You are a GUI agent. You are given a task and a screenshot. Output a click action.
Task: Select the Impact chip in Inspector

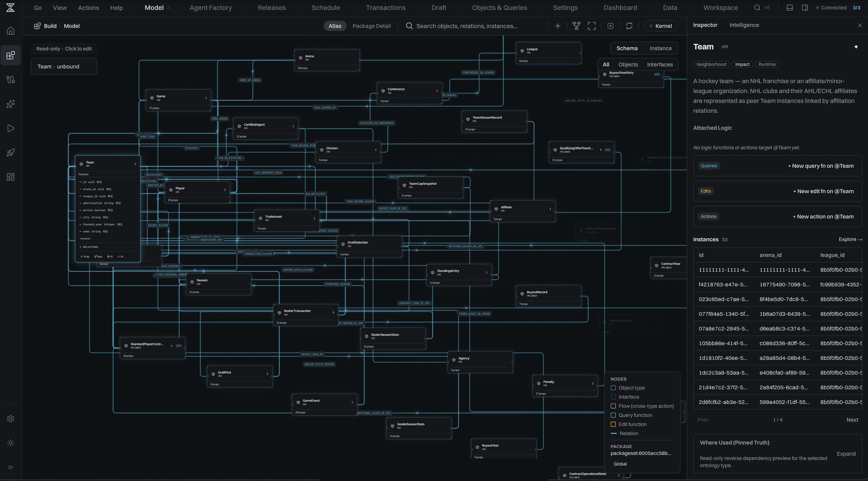[x=742, y=64]
